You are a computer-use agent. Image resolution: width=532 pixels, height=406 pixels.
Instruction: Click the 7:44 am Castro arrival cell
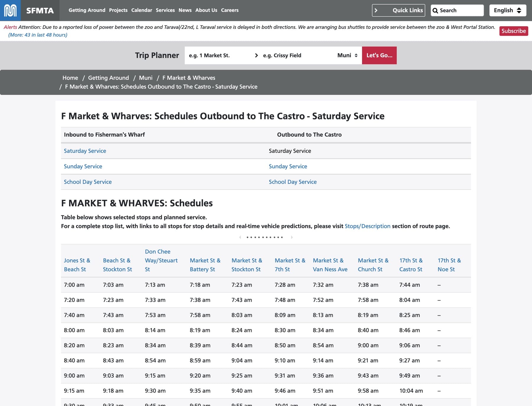[410, 285]
